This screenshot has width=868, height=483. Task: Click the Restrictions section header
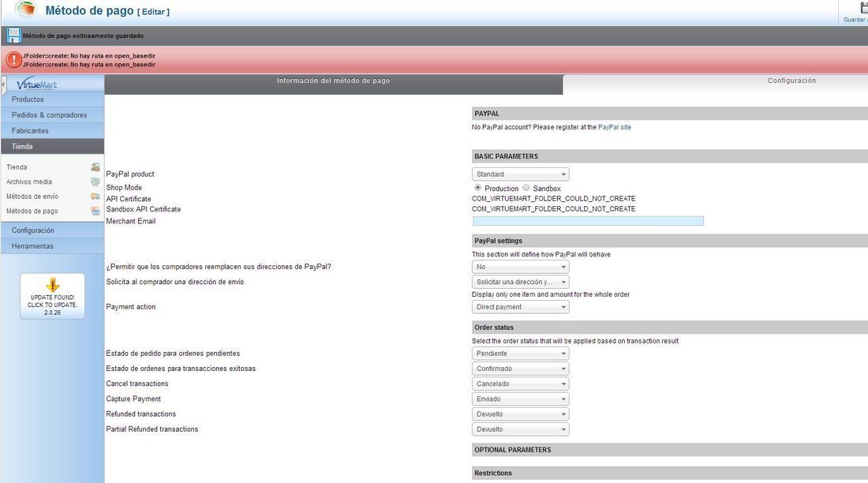point(670,473)
